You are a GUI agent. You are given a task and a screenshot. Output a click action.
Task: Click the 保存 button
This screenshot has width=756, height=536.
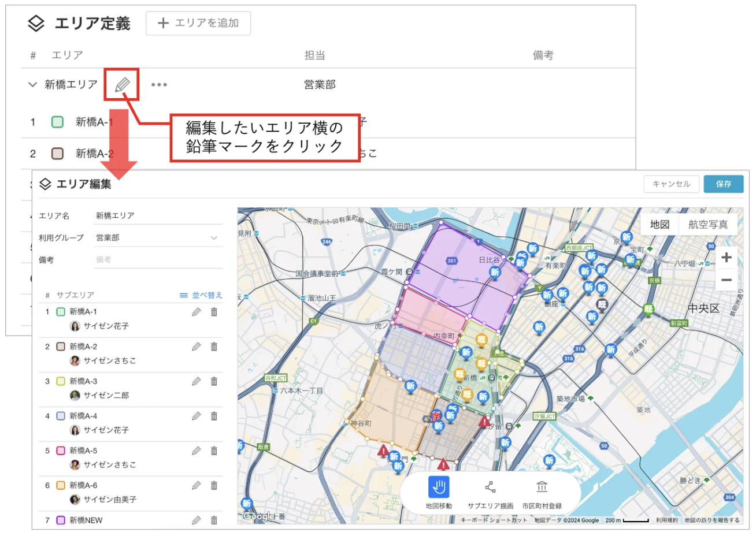point(724,184)
